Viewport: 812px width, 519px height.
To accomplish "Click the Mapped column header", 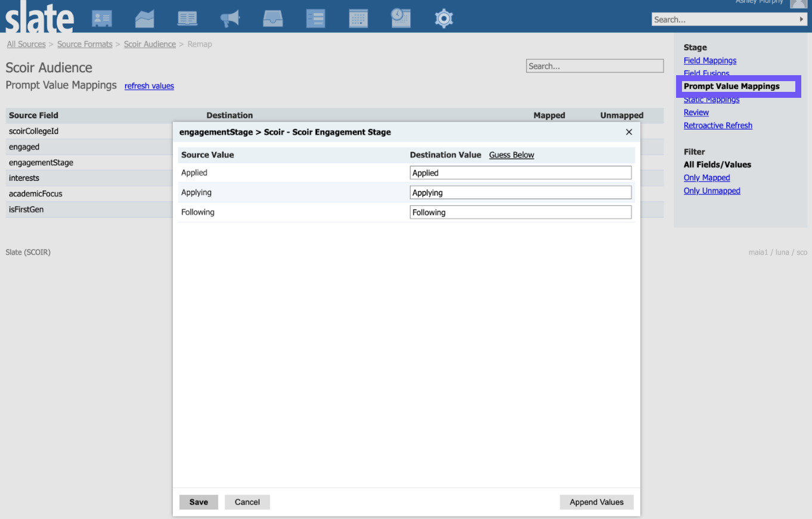I will [x=549, y=115].
